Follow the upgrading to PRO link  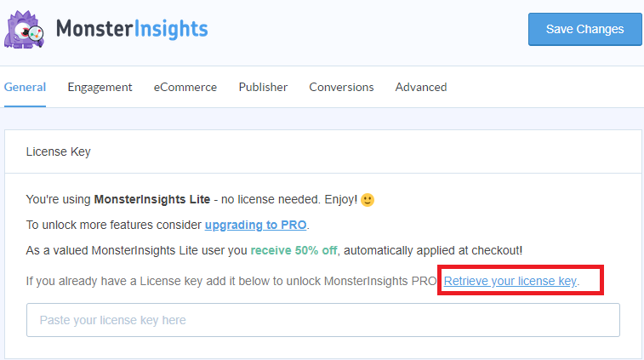256,226
